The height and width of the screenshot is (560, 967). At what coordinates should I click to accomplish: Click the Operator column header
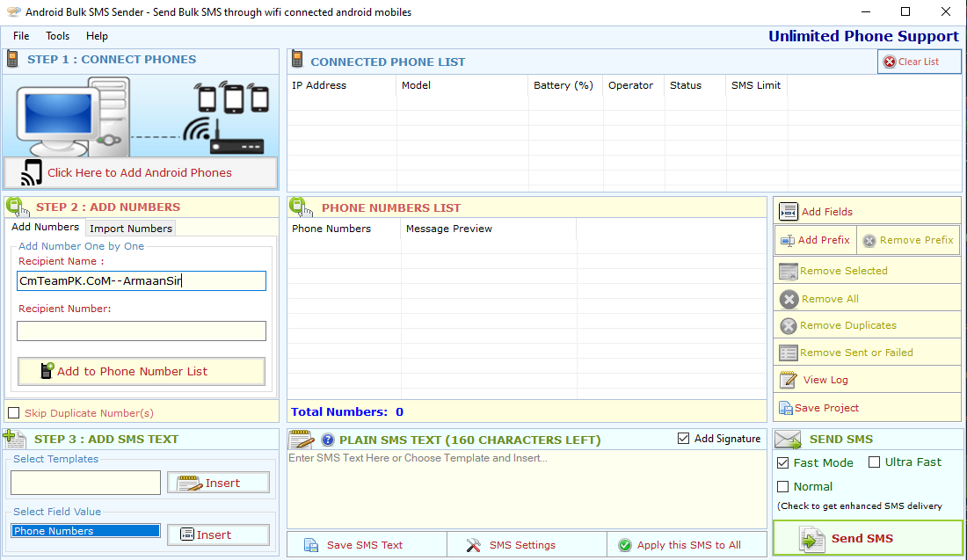[634, 85]
